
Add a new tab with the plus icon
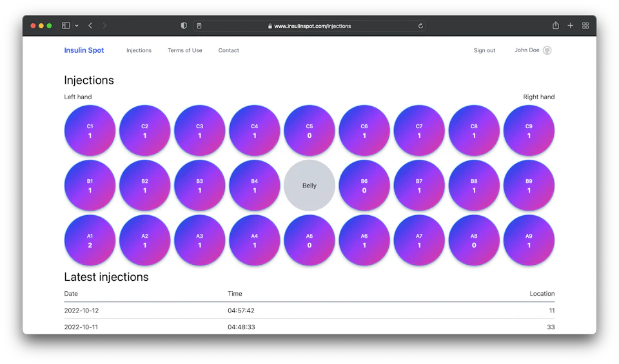tap(570, 26)
